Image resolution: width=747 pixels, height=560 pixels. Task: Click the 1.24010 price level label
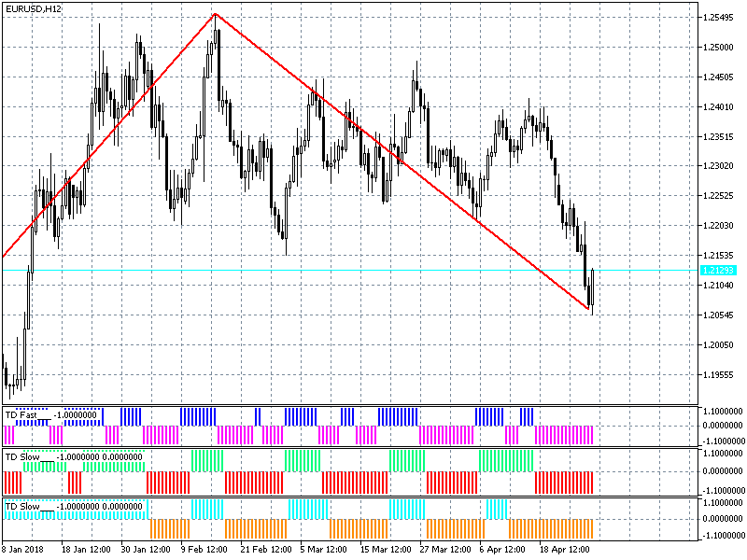pyautogui.click(x=718, y=107)
